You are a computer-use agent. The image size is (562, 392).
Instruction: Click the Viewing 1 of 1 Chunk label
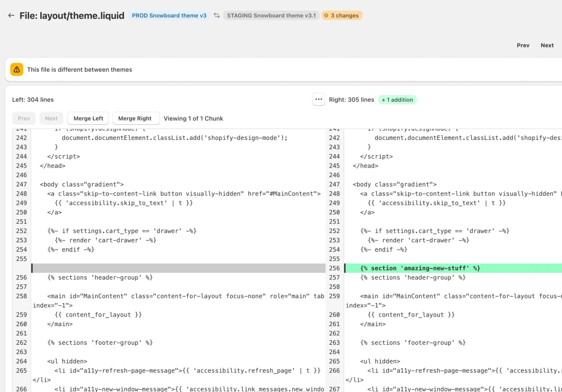point(193,118)
